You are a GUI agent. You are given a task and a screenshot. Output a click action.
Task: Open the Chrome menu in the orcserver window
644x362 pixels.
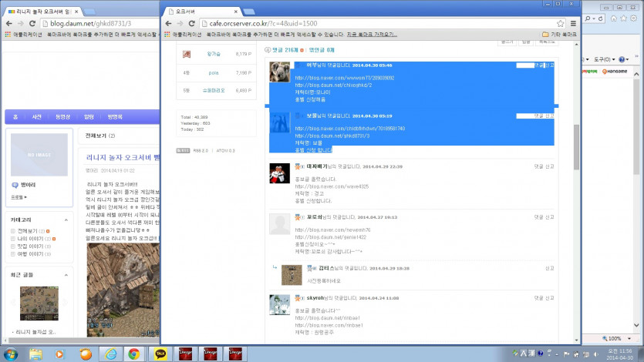click(572, 24)
